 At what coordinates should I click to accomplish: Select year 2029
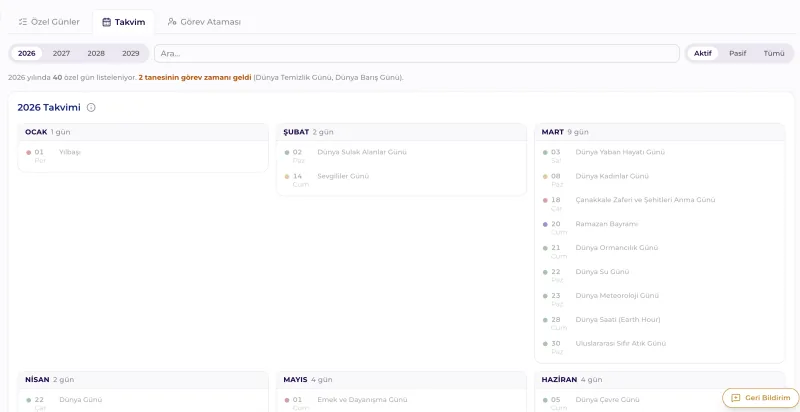tap(131, 54)
